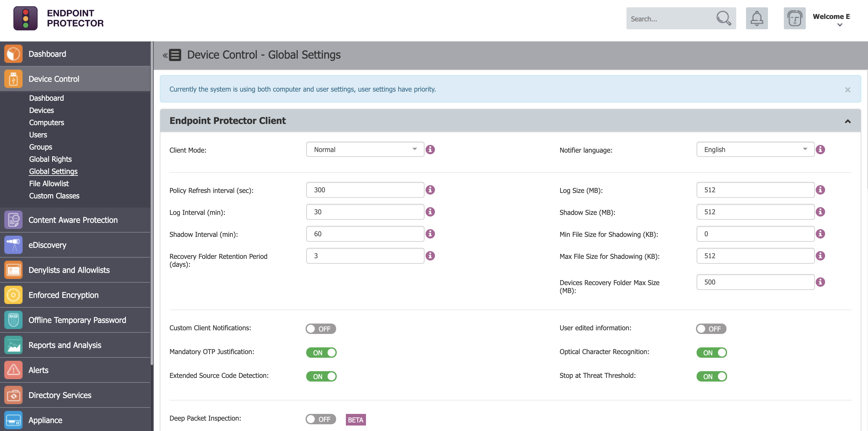
Task: Open the Notifier language dropdown
Action: [755, 149]
